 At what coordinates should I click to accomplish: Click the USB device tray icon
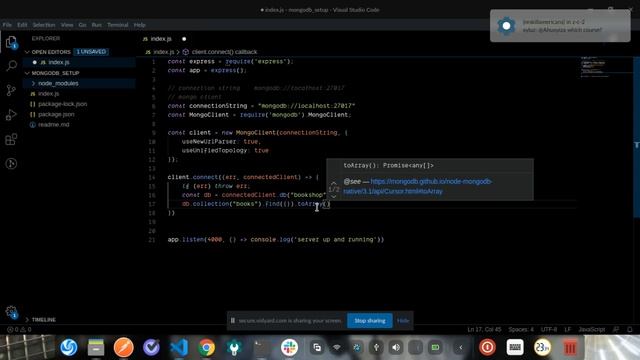click(x=376, y=347)
